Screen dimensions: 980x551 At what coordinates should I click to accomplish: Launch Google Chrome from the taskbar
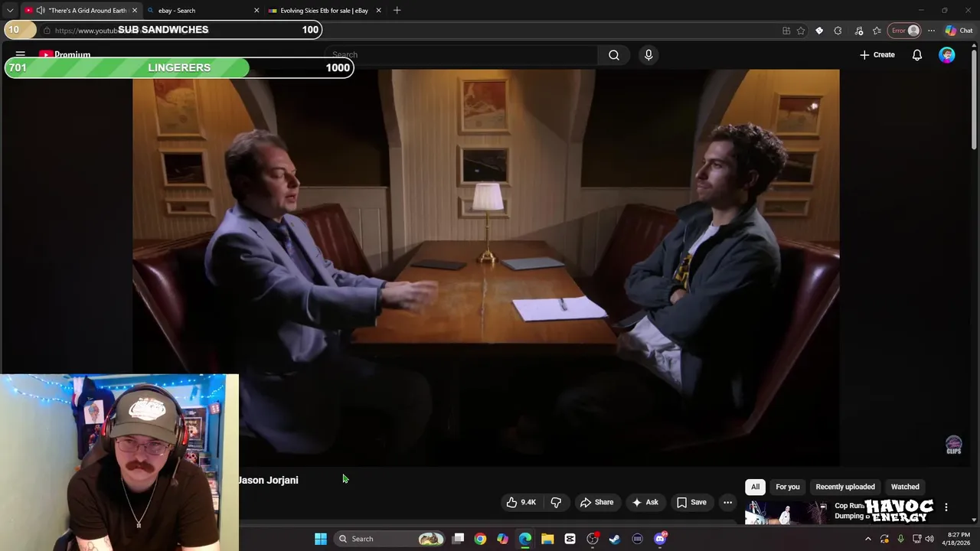click(x=480, y=539)
